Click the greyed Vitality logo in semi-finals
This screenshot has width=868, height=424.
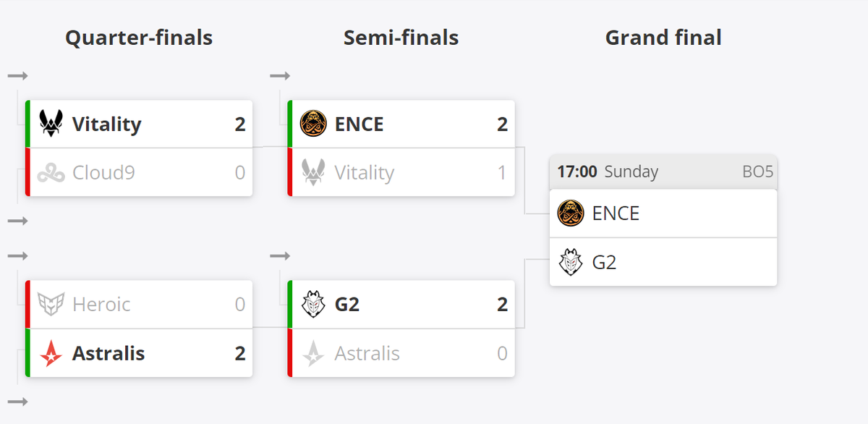tap(313, 173)
